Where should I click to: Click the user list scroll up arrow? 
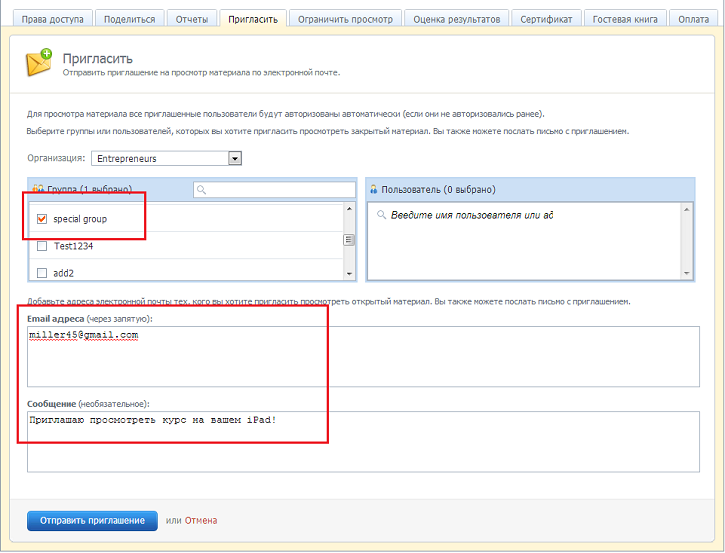pos(687,209)
